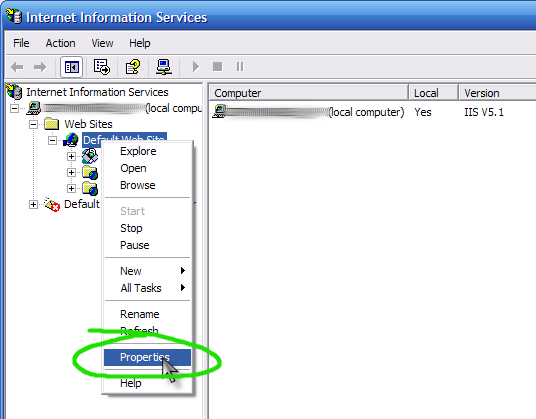Collapse the local computer tree node

pos(14,109)
